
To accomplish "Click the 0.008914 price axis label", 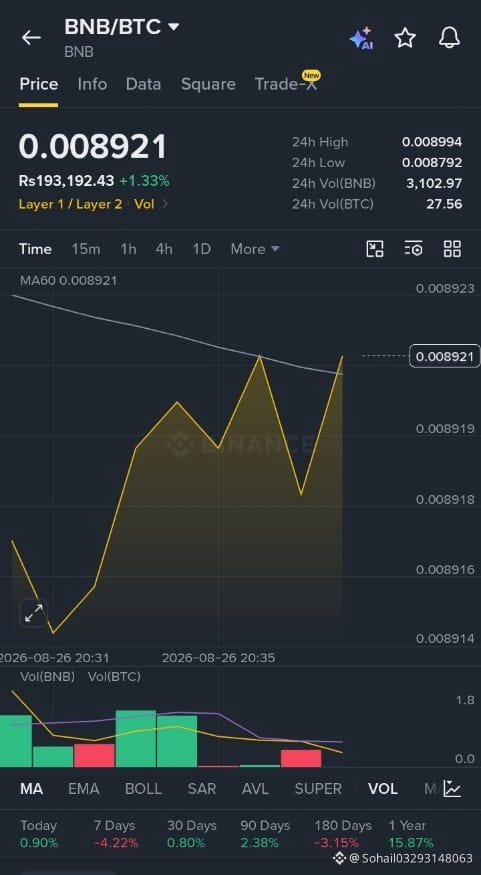I will click(445, 638).
